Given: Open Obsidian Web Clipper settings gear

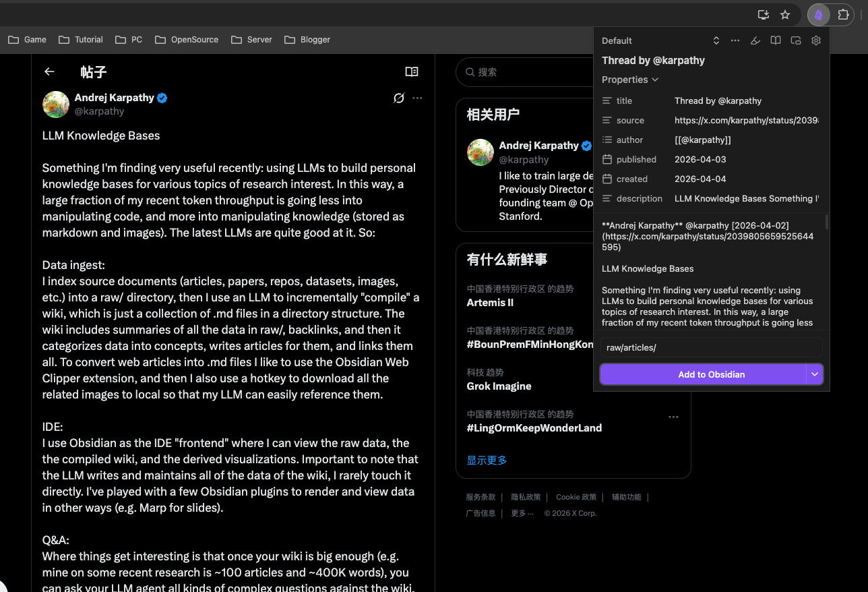Looking at the screenshot, I should (x=815, y=40).
